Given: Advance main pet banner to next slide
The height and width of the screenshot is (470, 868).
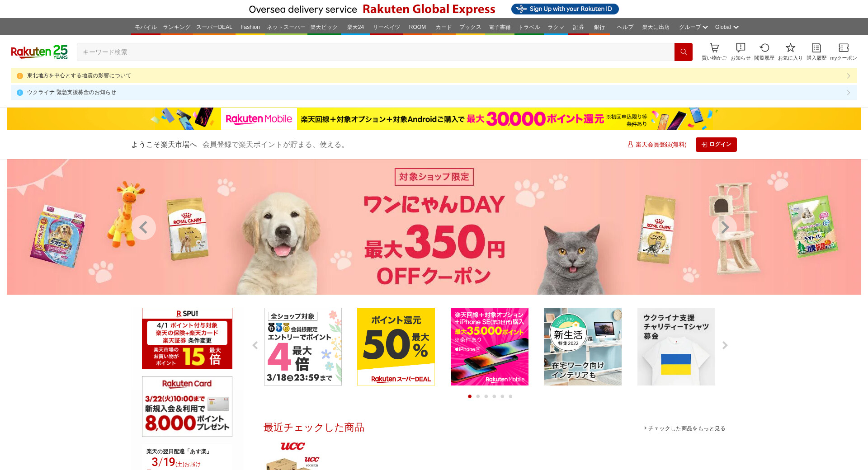Looking at the screenshot, I should [x=724, y=227].
